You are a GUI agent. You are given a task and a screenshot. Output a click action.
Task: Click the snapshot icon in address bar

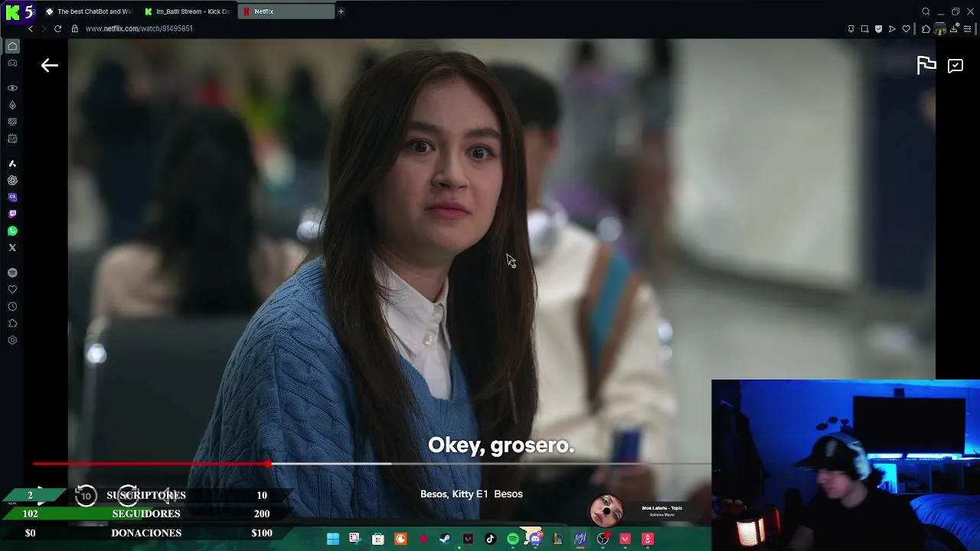(x=864, y=29)
